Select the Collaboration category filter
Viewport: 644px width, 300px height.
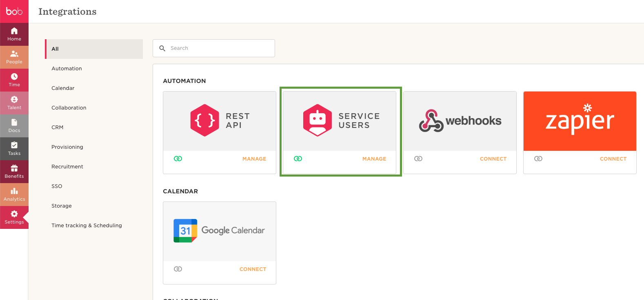pyautogui.click(x=94, y=108)
